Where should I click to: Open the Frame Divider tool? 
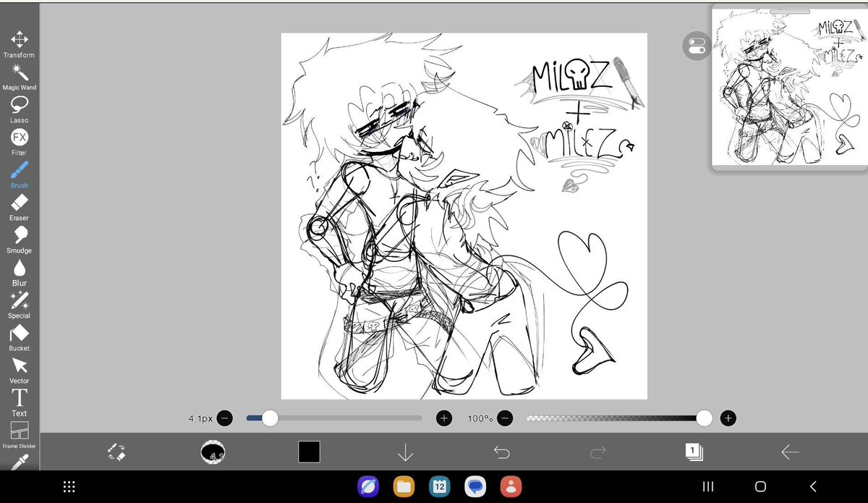tap(19, 434)
